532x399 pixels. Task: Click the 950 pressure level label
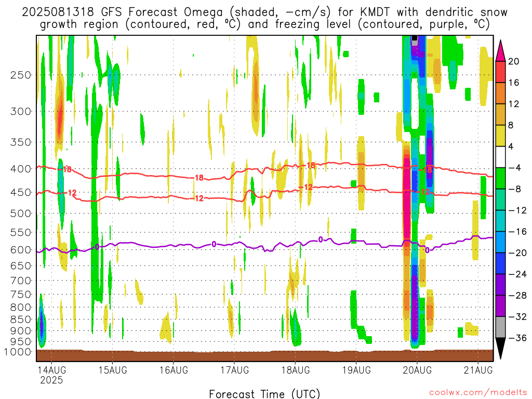[21, 342]
